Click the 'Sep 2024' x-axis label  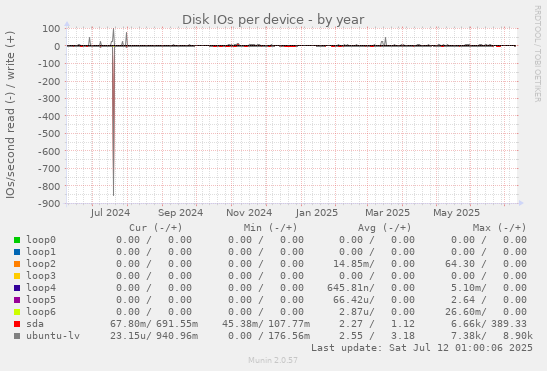(x=180, y=213)
